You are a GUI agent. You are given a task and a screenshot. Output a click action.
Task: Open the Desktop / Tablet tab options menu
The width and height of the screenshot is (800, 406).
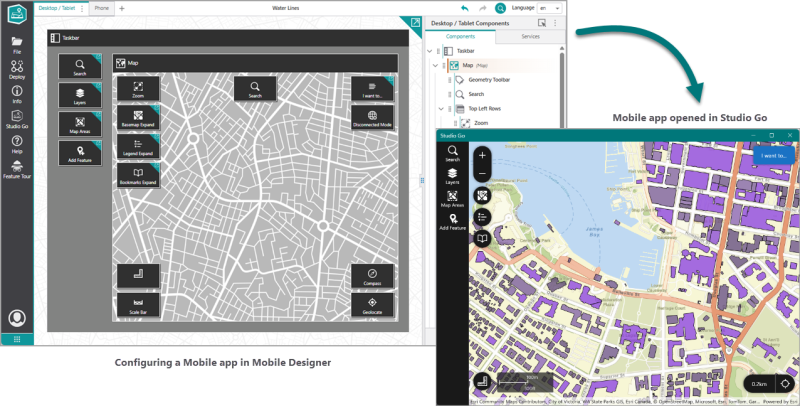[x=82, y=9]
